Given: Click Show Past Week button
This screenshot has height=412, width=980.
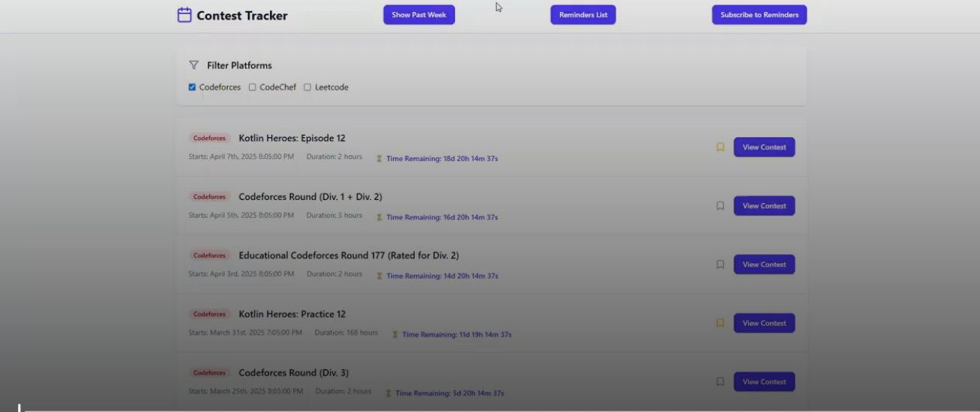Looking at the screenshot, I should [x=419, y=15].
